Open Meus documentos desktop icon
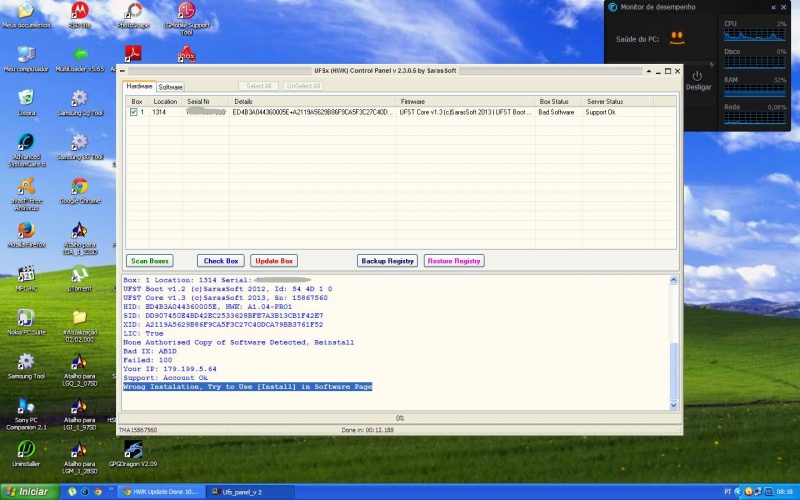This screenshot has width=800, height=500. click(x=26, y=14)
